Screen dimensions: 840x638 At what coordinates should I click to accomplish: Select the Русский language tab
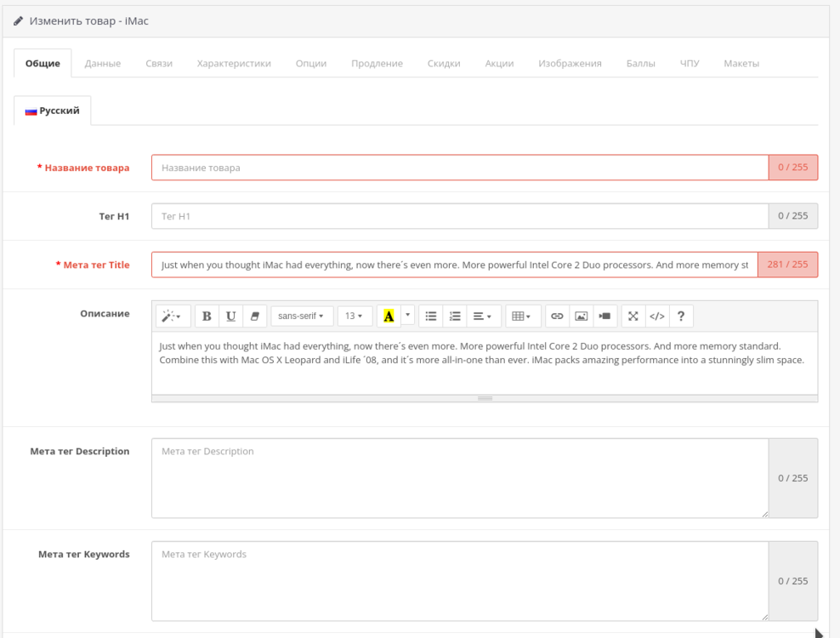[53, 111]
